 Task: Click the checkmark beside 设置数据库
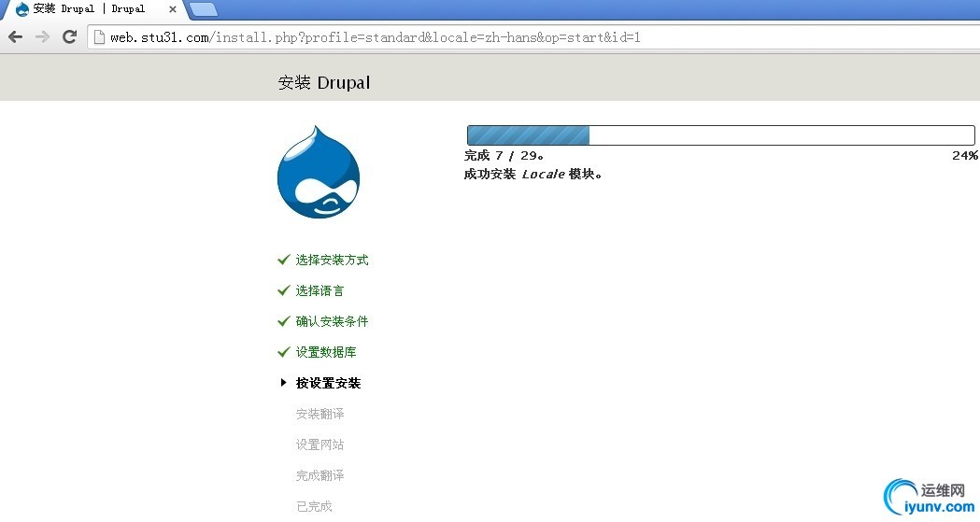click(284, 351)
